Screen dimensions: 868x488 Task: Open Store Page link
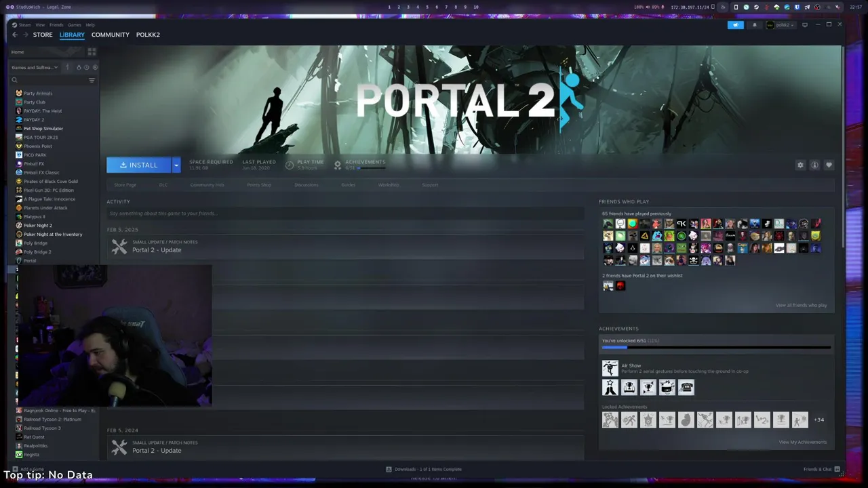[125, 185]
